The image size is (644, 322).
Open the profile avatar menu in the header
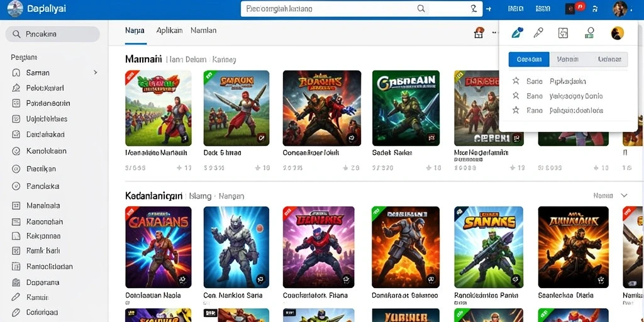[x=620, y=8]
